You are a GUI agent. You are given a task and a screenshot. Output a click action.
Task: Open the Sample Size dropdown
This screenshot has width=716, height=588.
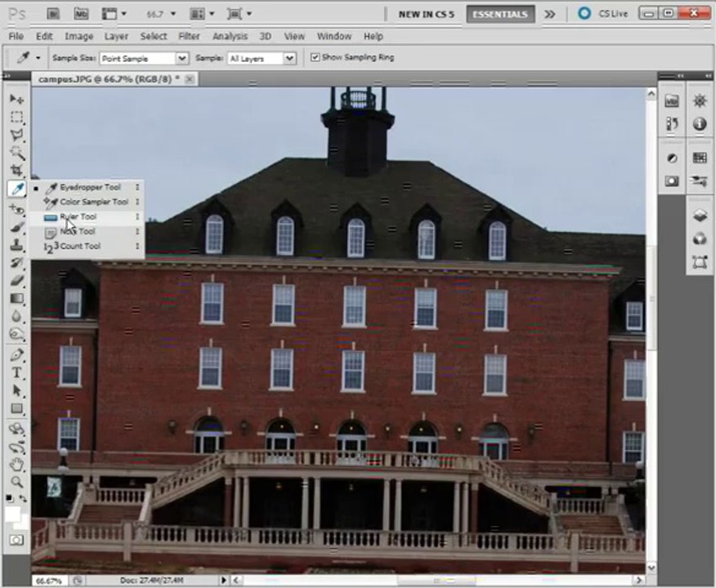pos(144,58)
